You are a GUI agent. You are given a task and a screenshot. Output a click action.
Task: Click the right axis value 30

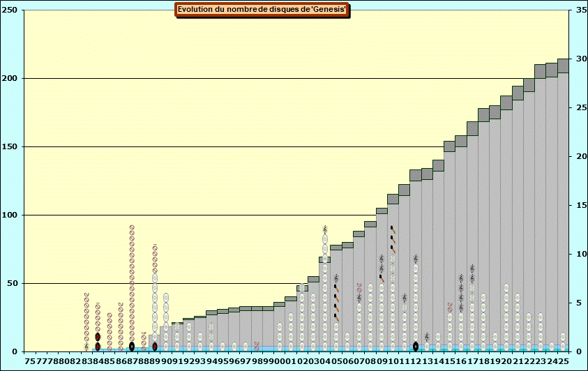[x=582, y=59]
